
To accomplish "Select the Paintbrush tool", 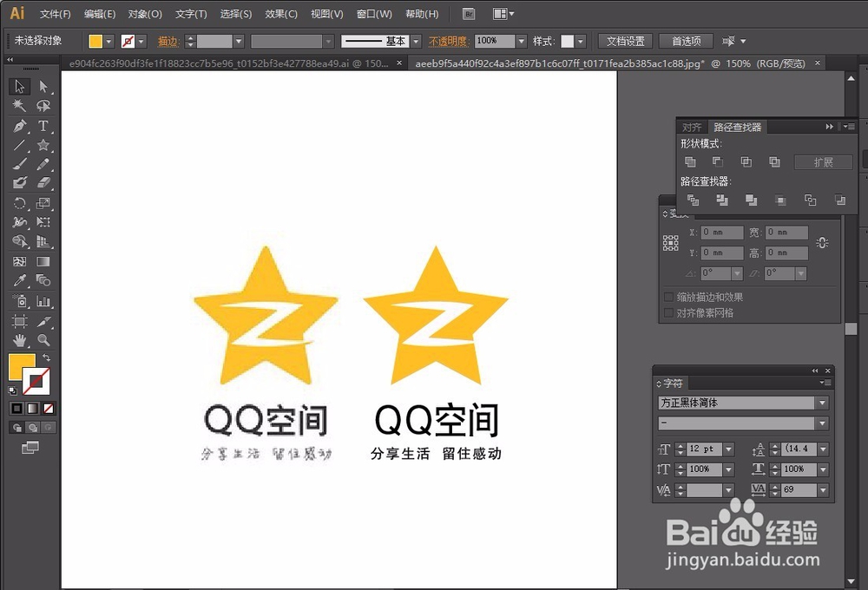I will tap(19, 164).
